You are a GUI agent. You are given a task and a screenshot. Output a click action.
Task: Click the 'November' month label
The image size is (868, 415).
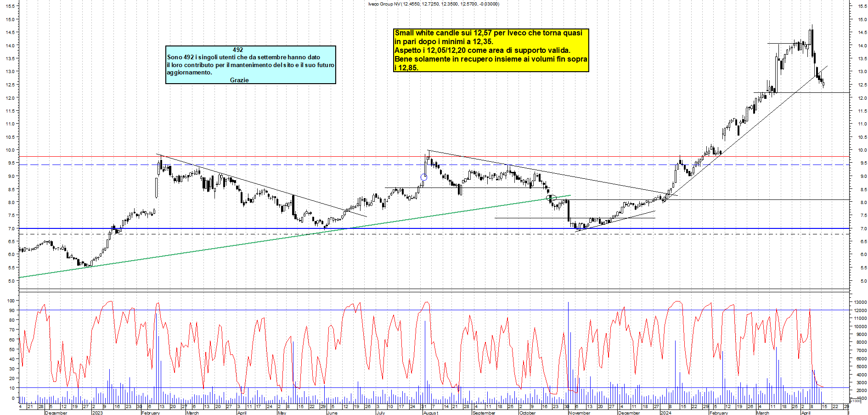[580, 413]
